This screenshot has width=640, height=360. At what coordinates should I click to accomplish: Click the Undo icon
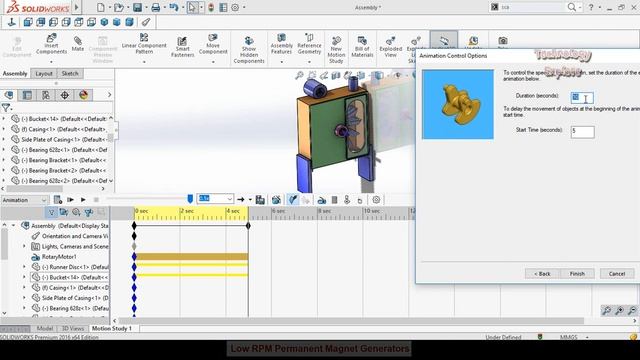point(174,7)
